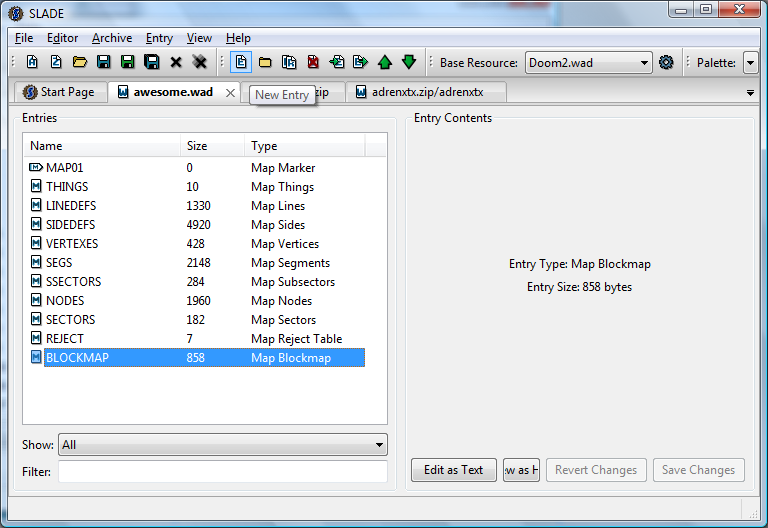Viewport: 768px width, 528px height.
Task: Delete the entry with the red-X page icon
Action: pos(313,62)
